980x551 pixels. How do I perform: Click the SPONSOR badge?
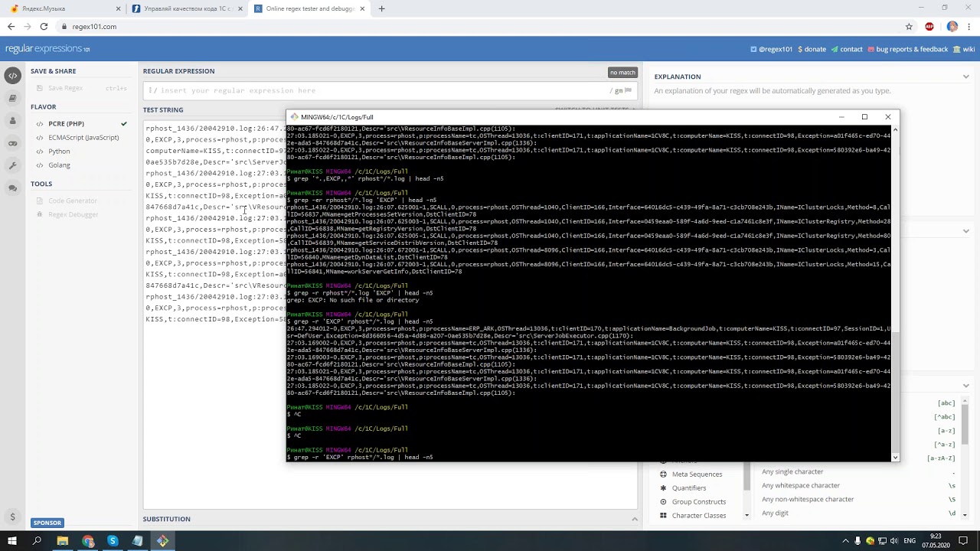coord(47,523)
